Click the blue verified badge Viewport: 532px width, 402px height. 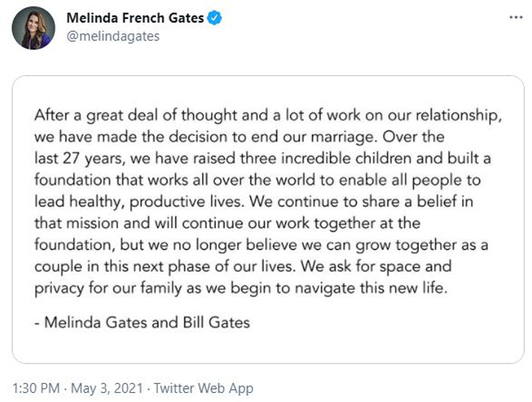[214, 18]
